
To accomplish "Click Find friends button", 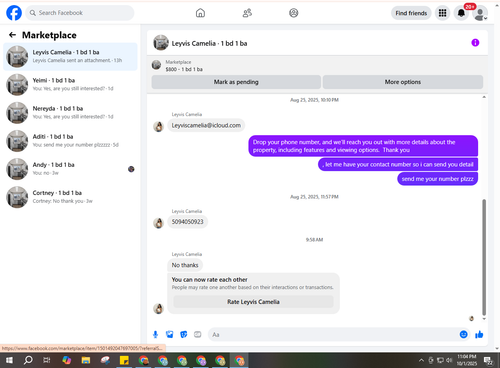I will 411,13.
